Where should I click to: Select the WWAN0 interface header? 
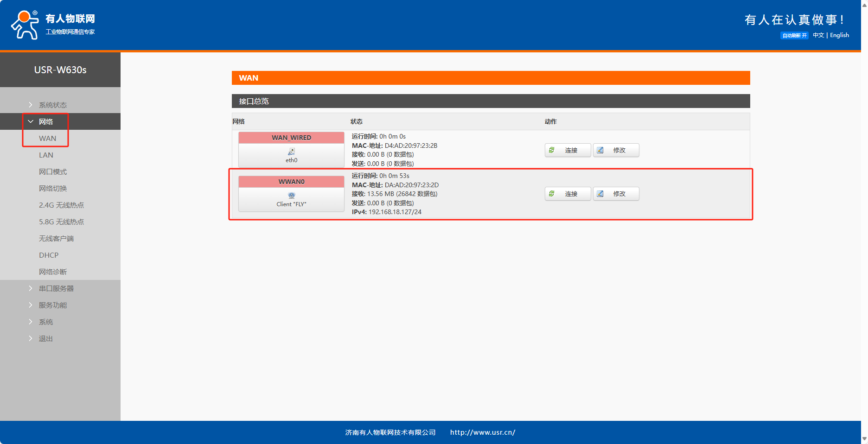pyautogui.click(x=291, y=182)
